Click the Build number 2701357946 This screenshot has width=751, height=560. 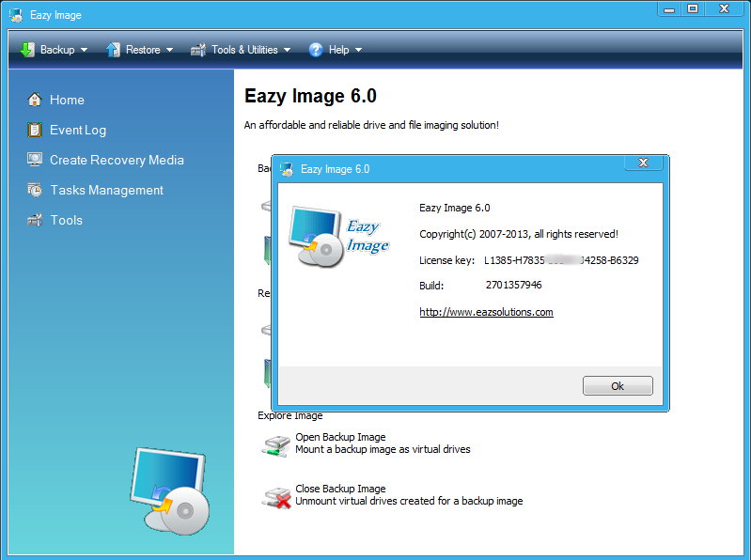(x=513, y=285)
